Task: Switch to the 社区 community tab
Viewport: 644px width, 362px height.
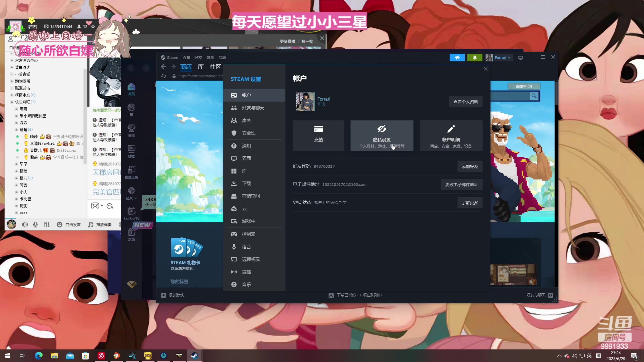Action: (x=215, y=67)
